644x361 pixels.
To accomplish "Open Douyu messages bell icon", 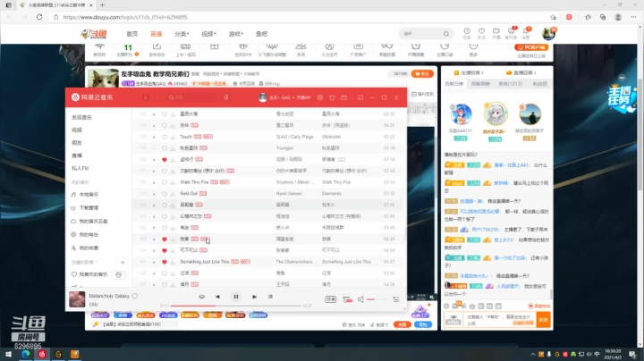I will (x=526, y=33).
